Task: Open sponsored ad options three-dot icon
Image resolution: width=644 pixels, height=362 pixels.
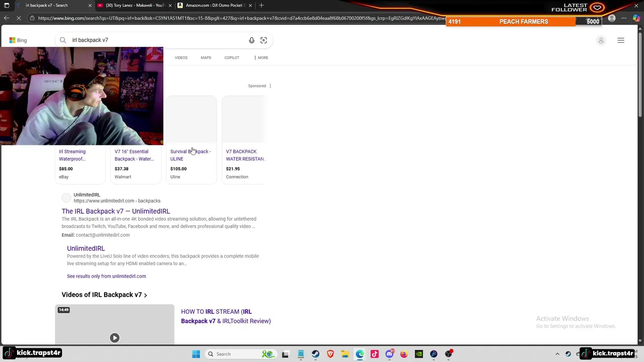Action: pyautogui.click(x=270, y=86)
